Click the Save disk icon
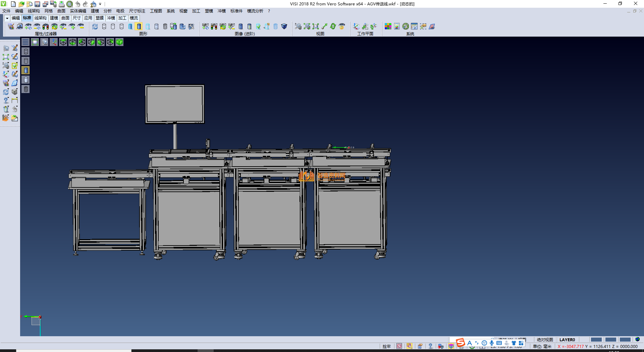 point(37,4)
